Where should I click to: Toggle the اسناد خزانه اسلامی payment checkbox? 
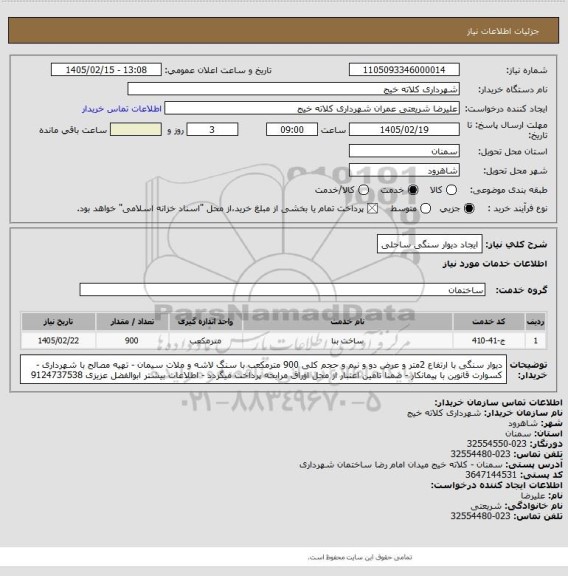click(x=373, y=209)
